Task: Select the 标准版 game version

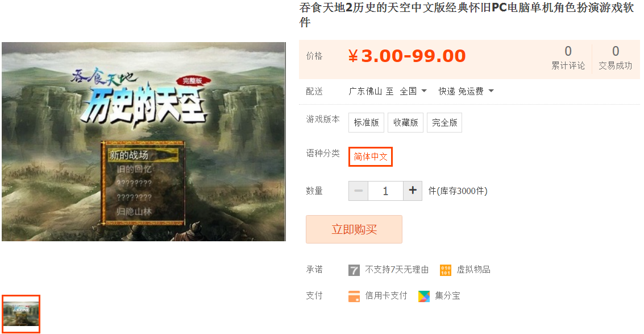Action: [367, 122]
